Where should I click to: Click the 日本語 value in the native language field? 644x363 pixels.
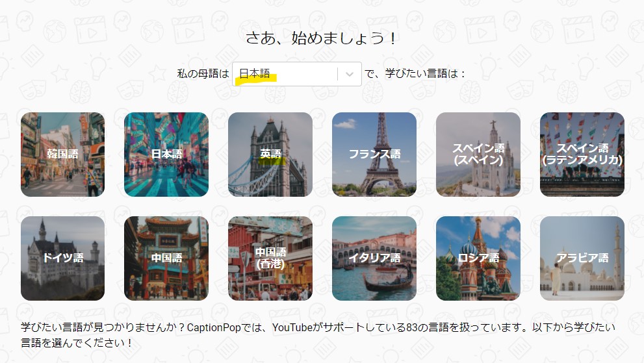(255, 74)
